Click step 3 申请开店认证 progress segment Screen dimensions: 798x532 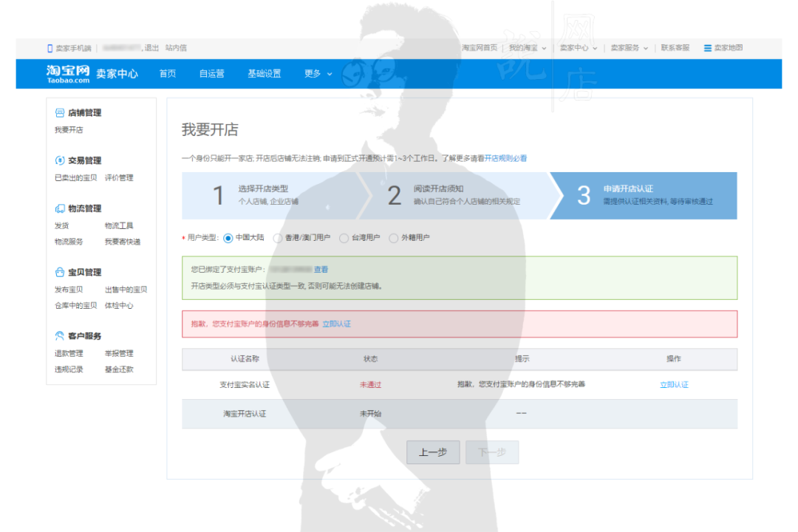[x=650, y=195]
